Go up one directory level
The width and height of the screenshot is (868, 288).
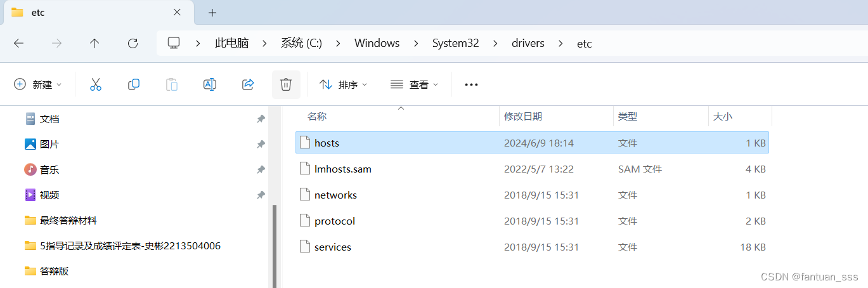(x=94, y=43)
